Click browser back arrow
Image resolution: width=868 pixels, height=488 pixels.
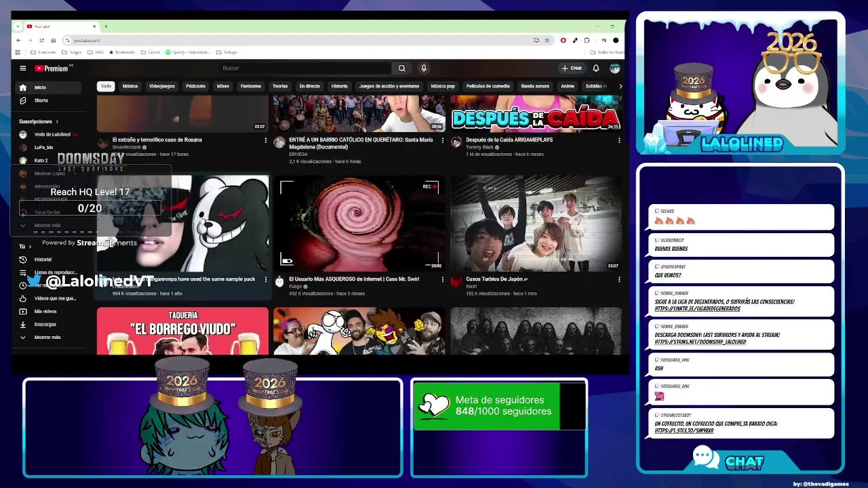[x=18, y=40]
